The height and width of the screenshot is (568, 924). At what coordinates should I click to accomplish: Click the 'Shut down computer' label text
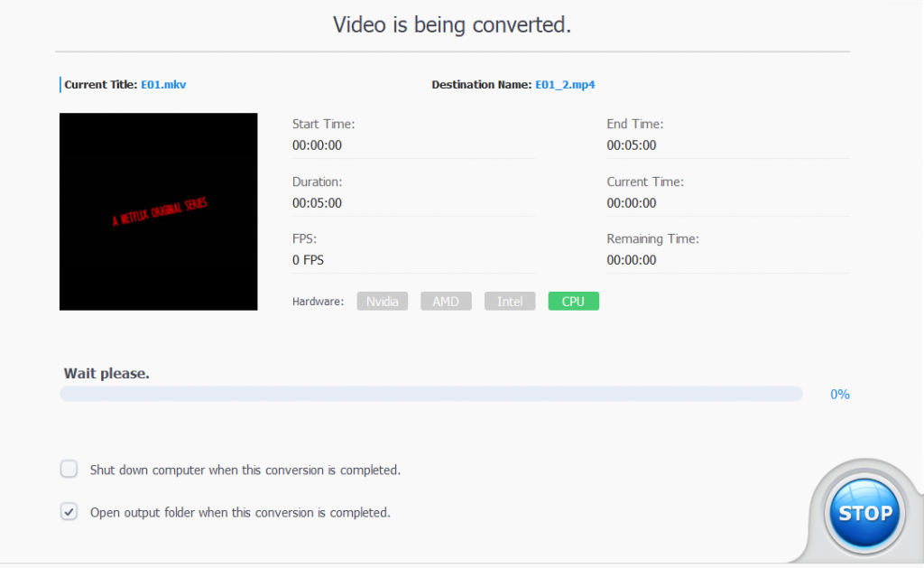tap(245, 470)
